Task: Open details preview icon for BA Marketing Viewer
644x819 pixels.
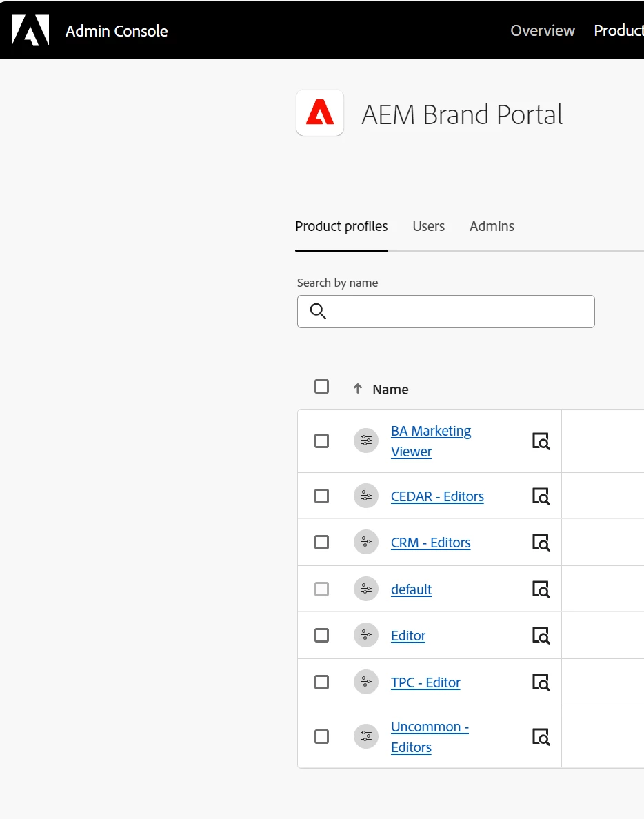Action: [541, 441]
